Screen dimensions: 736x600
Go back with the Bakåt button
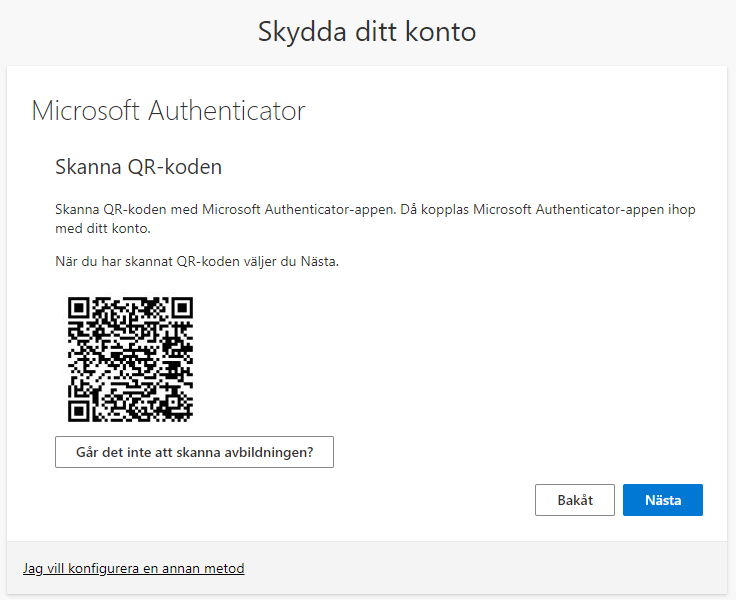pos(574,500)
